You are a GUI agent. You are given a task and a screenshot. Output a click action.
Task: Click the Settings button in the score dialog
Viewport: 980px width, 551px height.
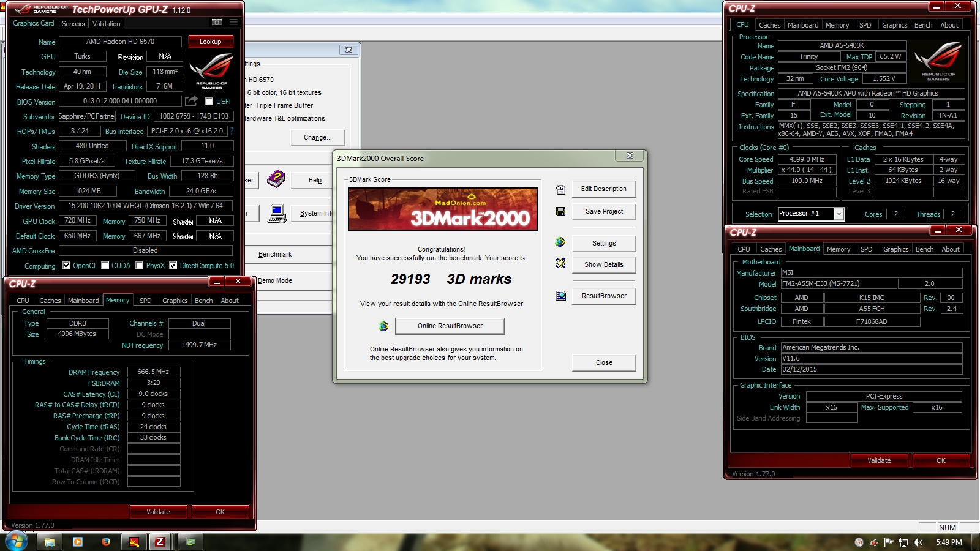(604, 243)
